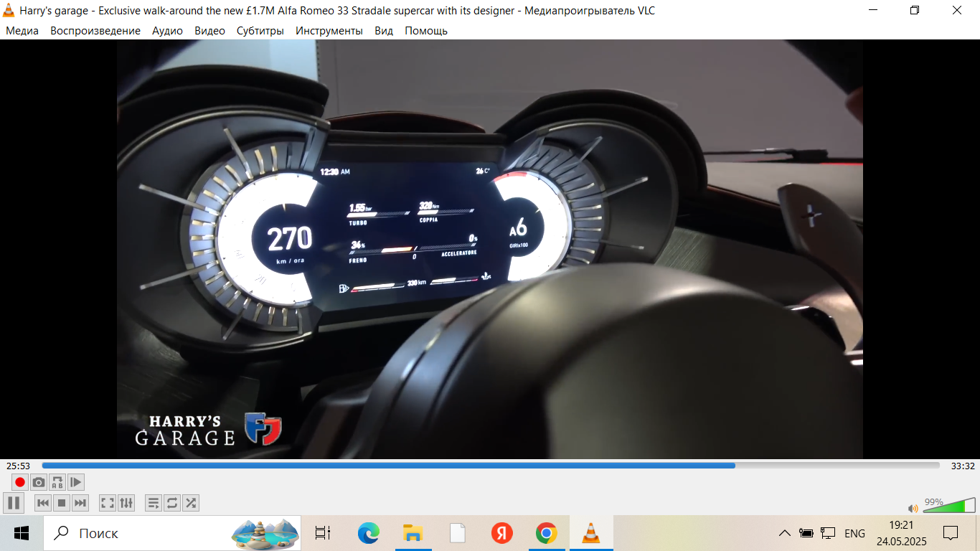Mute audio via the speaker icon
Image resolution: width=980 pixels, height=551 pixels.
pos(913,508)
